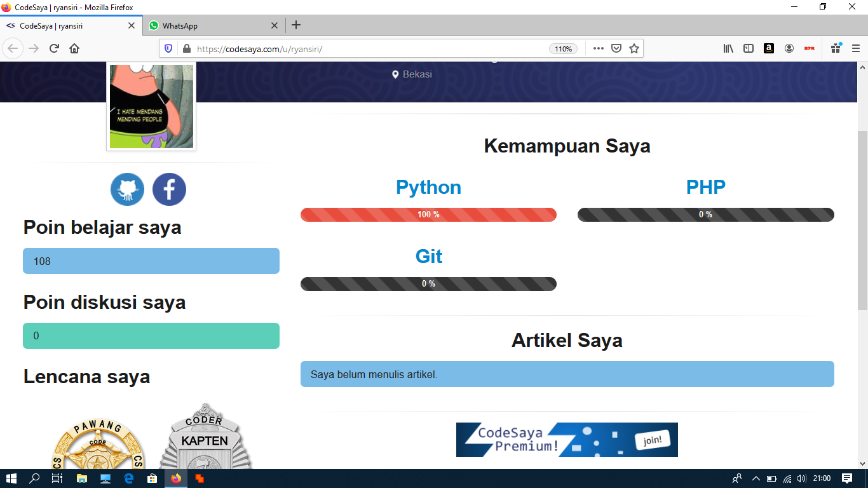This screenshot has width=868, height=488.
Task: Open the taskbar clock showing 21:00
Action: 822,478
